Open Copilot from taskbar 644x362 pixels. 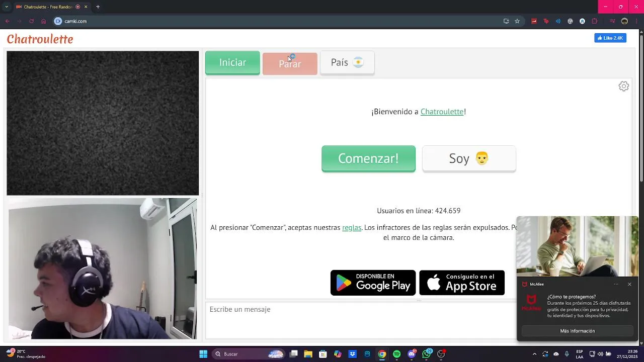coord(338,354)
